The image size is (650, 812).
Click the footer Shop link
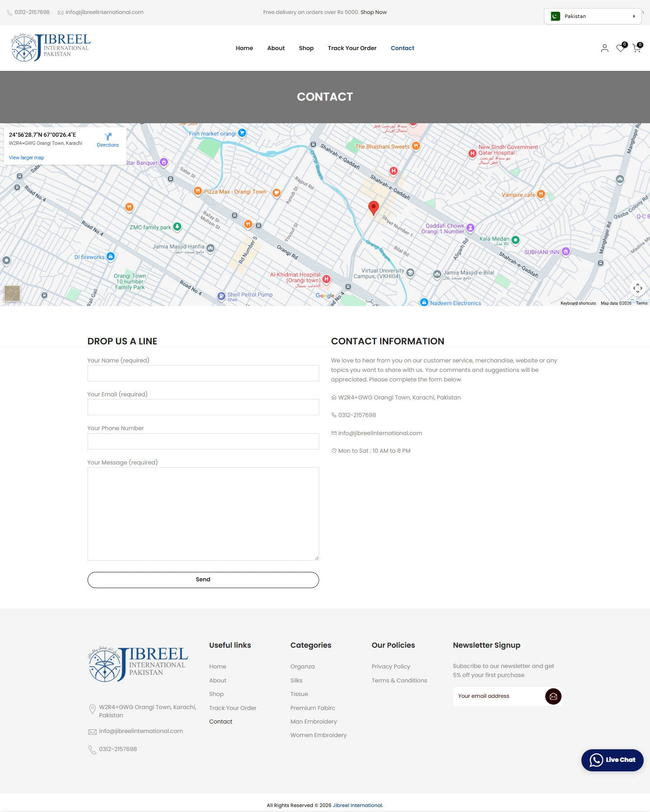click(x=217, y=694)
